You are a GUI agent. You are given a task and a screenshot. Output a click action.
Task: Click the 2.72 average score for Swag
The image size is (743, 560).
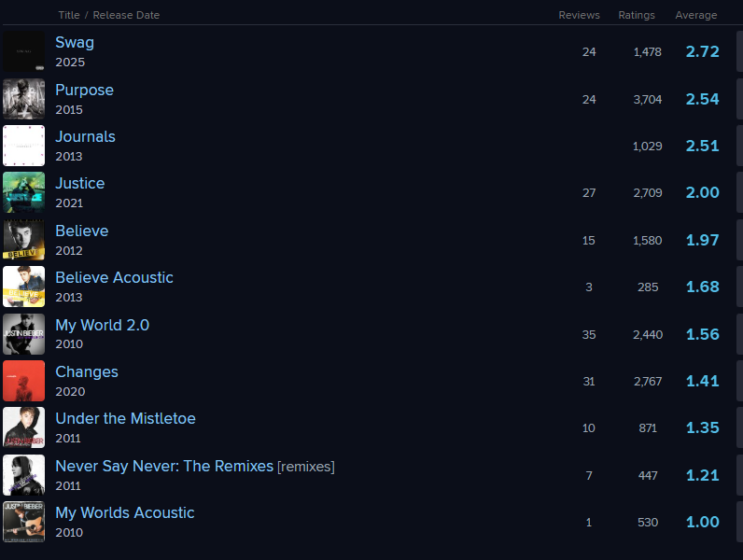pyautogui.click(x=702, y=51)
